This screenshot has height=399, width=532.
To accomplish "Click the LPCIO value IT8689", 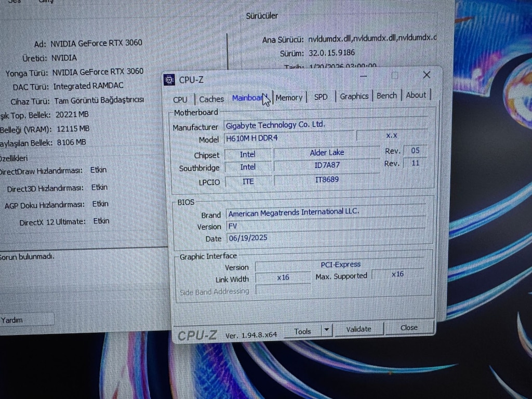I will coord(327,179).
